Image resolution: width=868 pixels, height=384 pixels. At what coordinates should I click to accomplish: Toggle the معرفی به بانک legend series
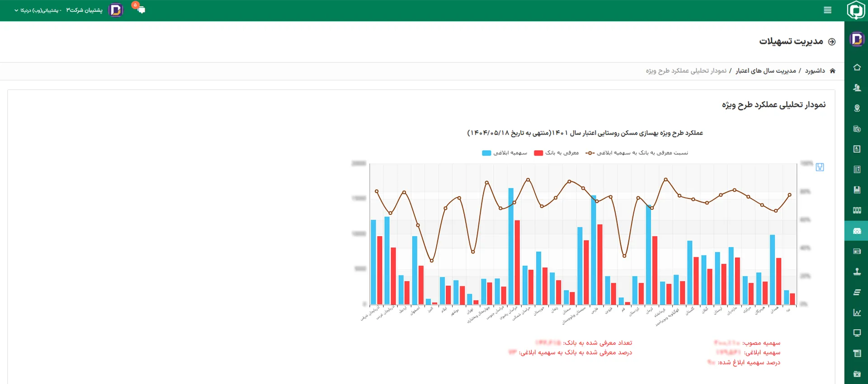(557, 153)
